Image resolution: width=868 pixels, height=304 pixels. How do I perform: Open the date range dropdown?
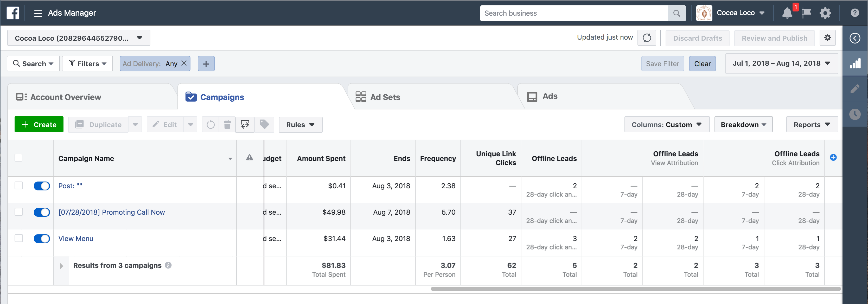coord(781,64)
